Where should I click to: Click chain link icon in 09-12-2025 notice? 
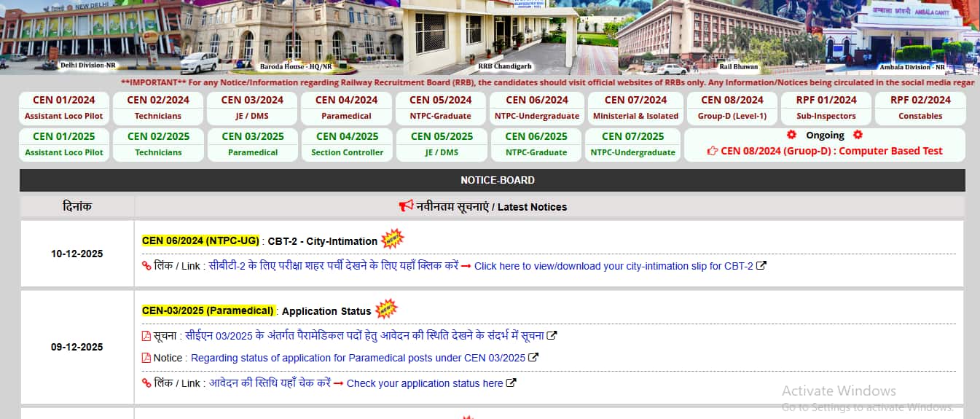(146, 383)
